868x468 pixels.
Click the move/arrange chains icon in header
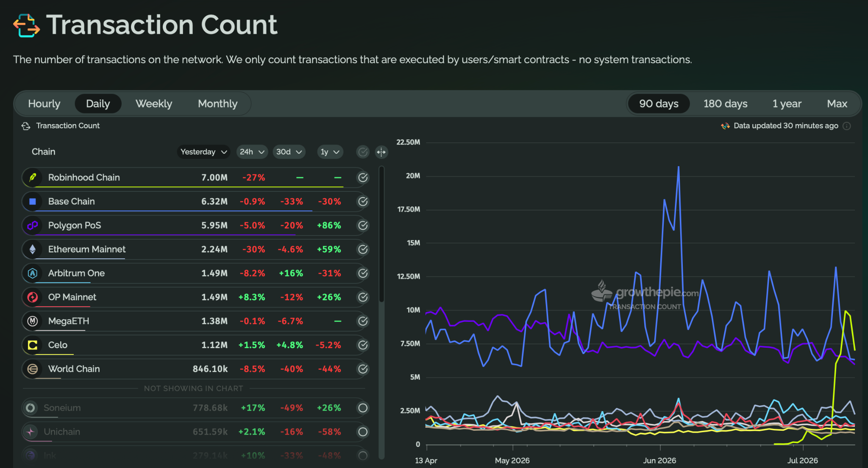point(381,152)
